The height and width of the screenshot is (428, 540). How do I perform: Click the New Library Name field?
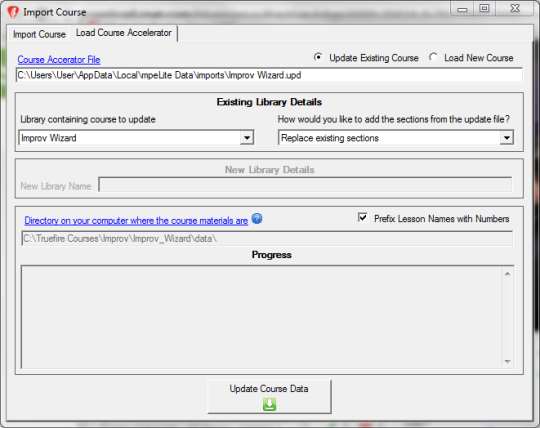tap(305, 185)
